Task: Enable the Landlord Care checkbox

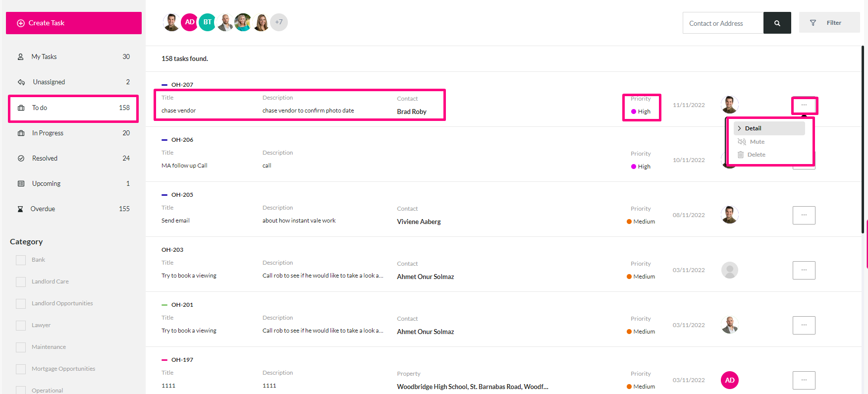Action: [21, 282]
